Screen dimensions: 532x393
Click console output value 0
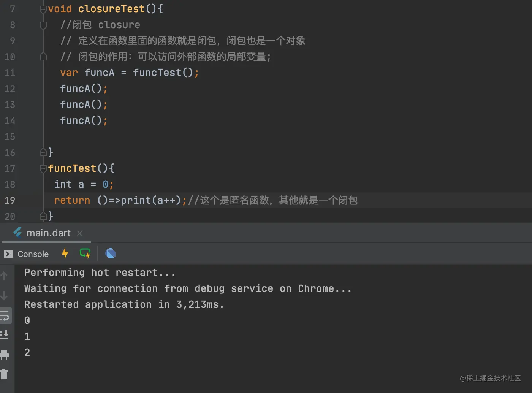[x=27, y=320]
